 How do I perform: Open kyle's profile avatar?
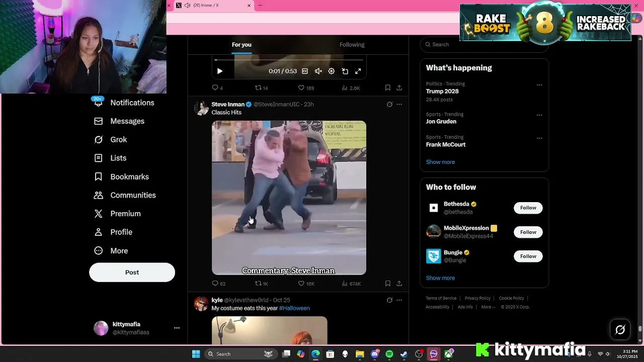[x=202, y=304]
